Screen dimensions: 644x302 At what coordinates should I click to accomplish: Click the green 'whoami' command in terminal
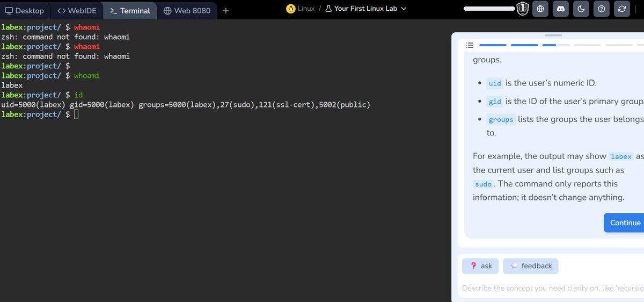coord(87,76)
